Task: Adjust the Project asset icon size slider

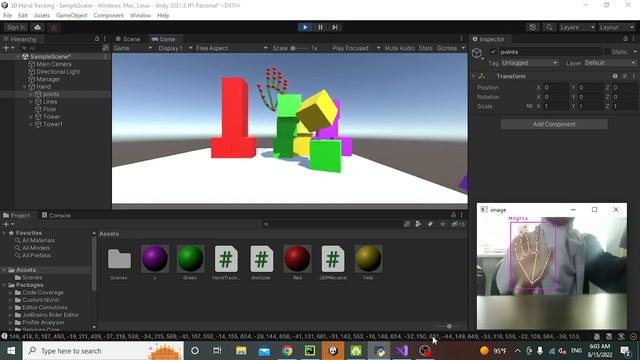Action: point(448,326)
